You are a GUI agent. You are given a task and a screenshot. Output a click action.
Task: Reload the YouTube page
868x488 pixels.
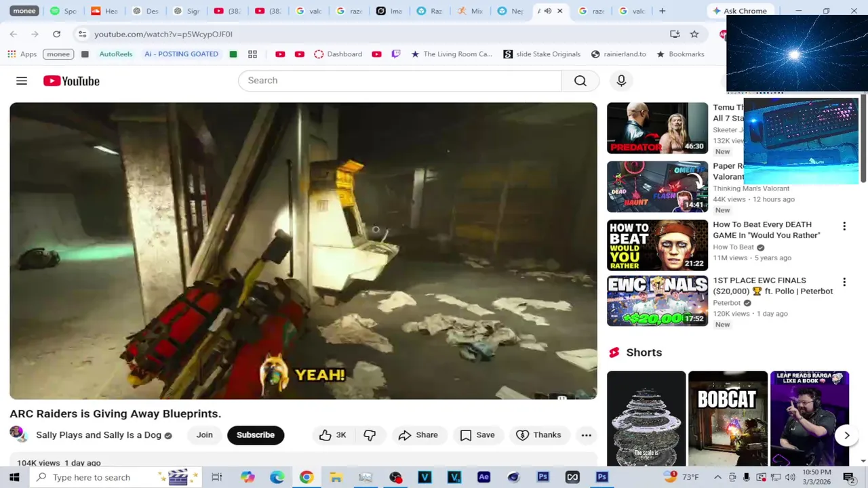pyautogui.click(x=56, y=34)
